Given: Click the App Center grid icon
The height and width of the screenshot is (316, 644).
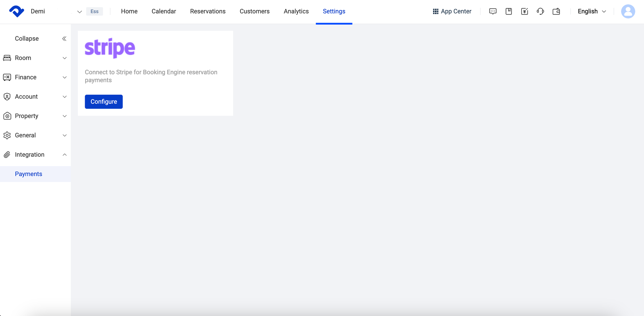Looking at the screenshot, I should (x=435, y=11).
